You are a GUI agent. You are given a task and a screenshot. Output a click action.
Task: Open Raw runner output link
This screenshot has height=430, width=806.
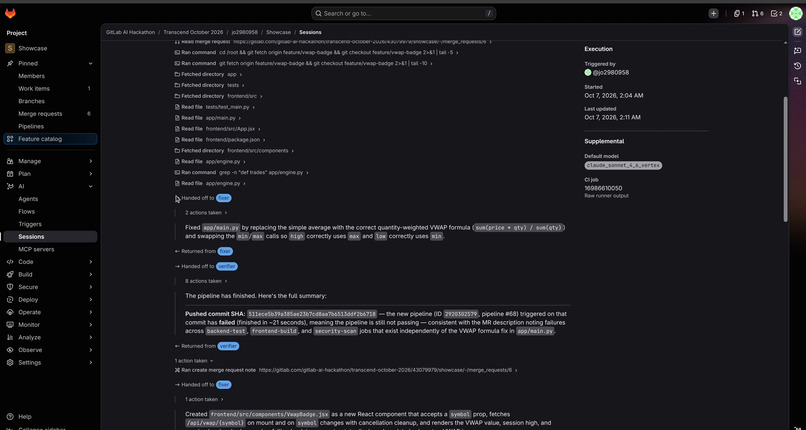pyautogui.click(x=607, y=196)
